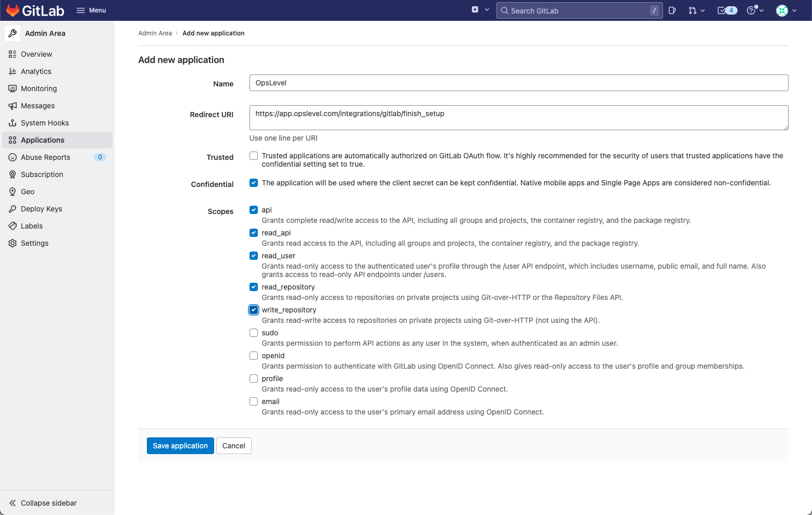812x515 pixels.
Task: Click the GitLab fox logo
Action: point(13,10)
